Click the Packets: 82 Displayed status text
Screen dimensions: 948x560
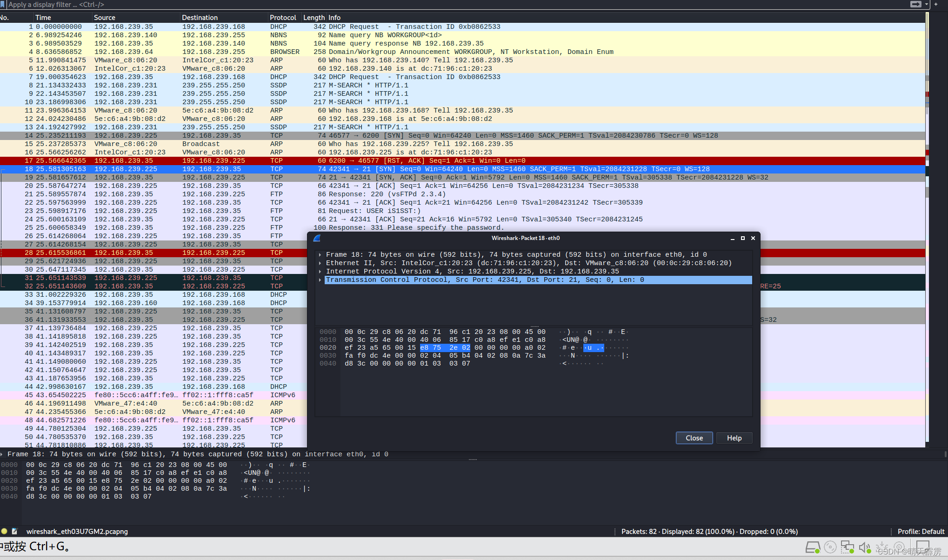click(x=709, y=531)
